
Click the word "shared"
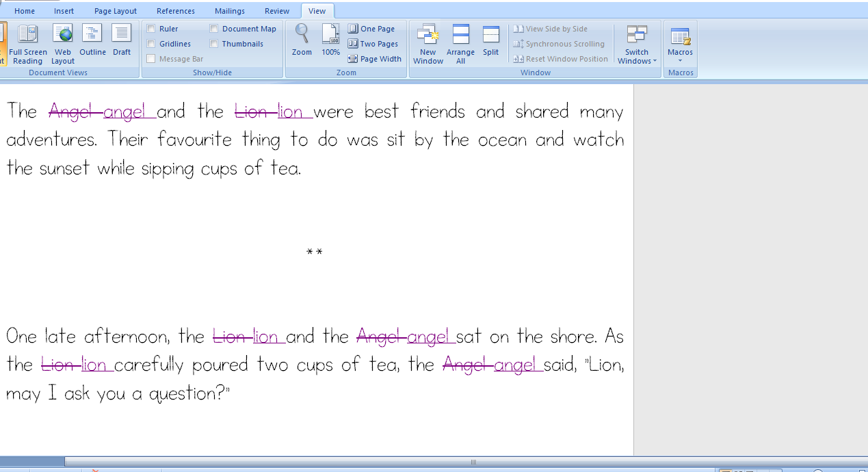pos(542,112)
